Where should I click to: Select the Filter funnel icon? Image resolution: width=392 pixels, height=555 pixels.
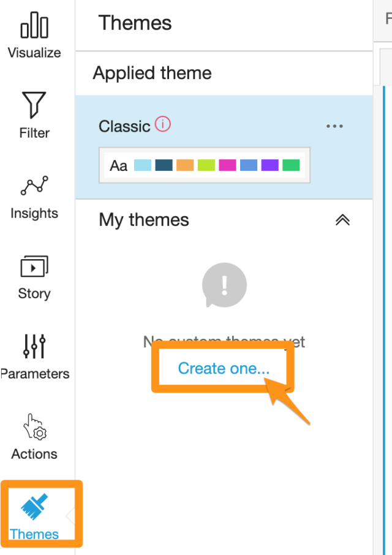pyautogui.click(x=34, y=105)
